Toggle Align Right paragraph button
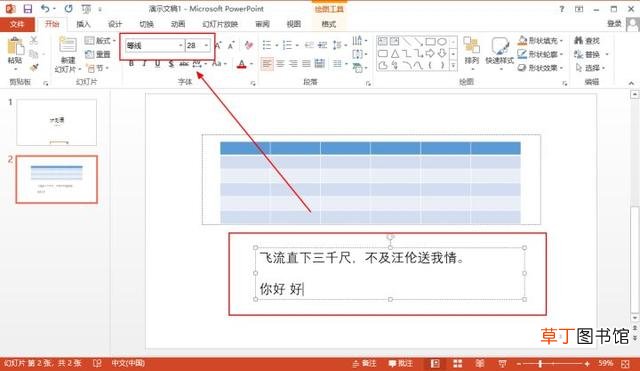Viewport: 640px width, 371px height. pos(293,64)
